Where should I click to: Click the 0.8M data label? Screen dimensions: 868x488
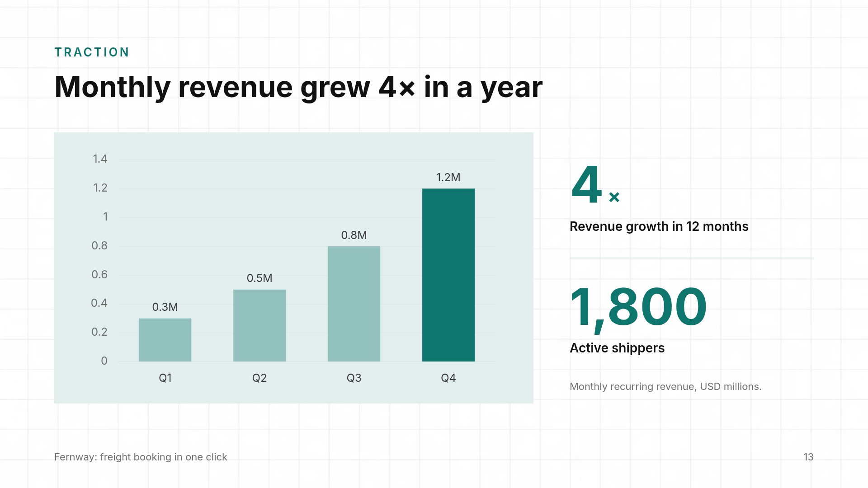click(x=354, y=235)
